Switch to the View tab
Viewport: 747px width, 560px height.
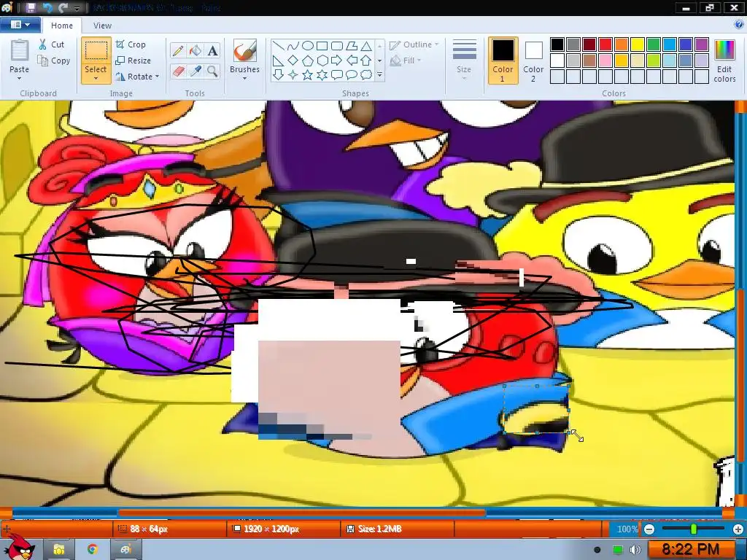pyautogui.click(x=102, y=26)
